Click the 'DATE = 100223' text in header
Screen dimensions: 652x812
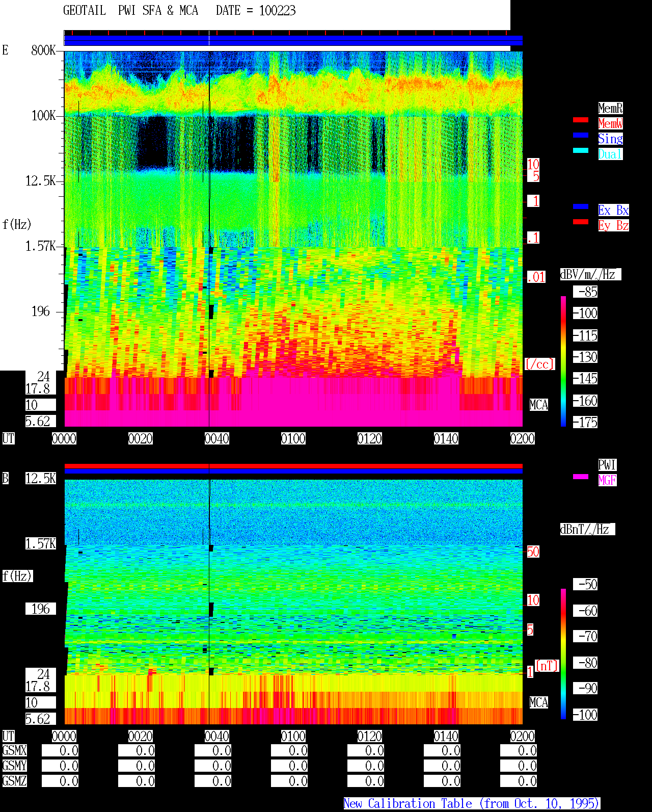coord(256,10)
